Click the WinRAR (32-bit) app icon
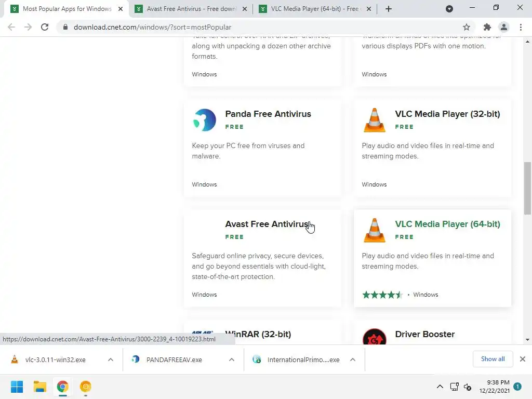Screen dimensions: 532x399 point(203,332)
